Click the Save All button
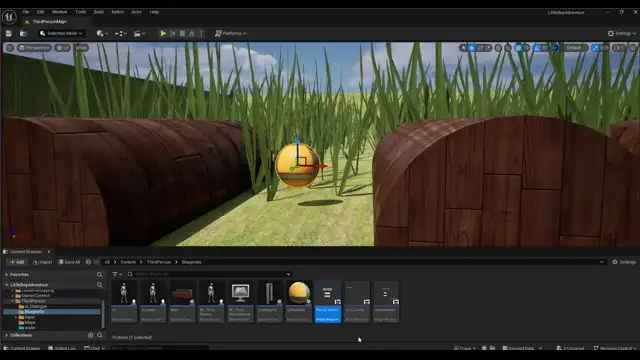Viewport: 640px width, 360px height. pyautogui.click(x=69, y=262)
